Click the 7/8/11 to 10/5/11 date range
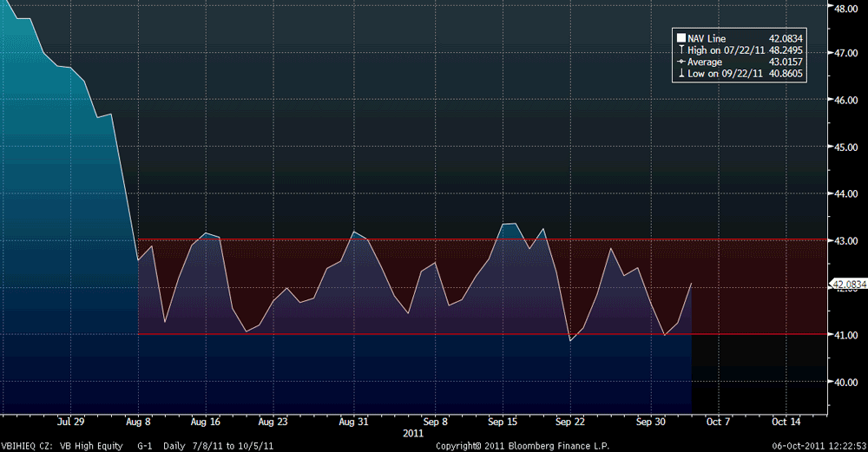This screenshot has height=452, width=868. (x=233, y=446)
